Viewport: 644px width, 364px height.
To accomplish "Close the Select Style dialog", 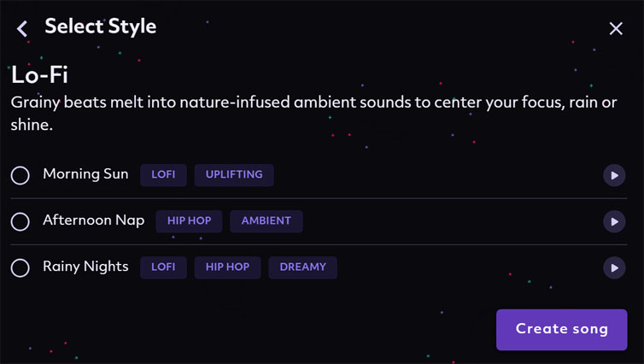I will tap(616, 29).
